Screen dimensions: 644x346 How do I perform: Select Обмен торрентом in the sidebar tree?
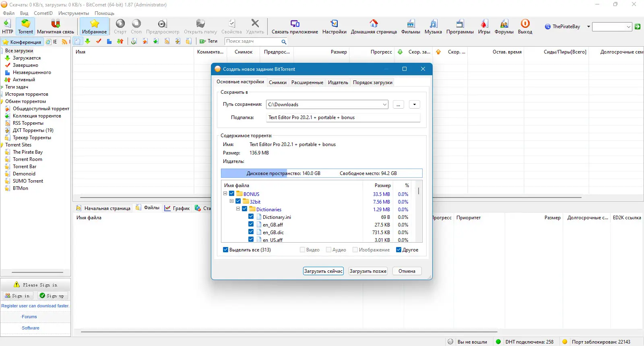[25, 101]
